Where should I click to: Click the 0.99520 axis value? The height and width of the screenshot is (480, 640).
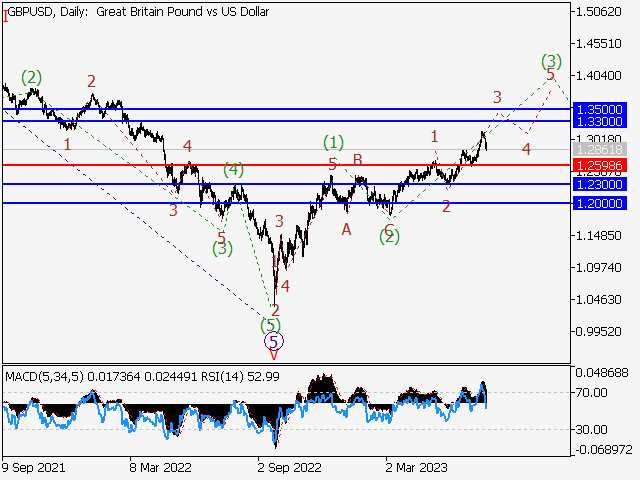pos(598,331)
